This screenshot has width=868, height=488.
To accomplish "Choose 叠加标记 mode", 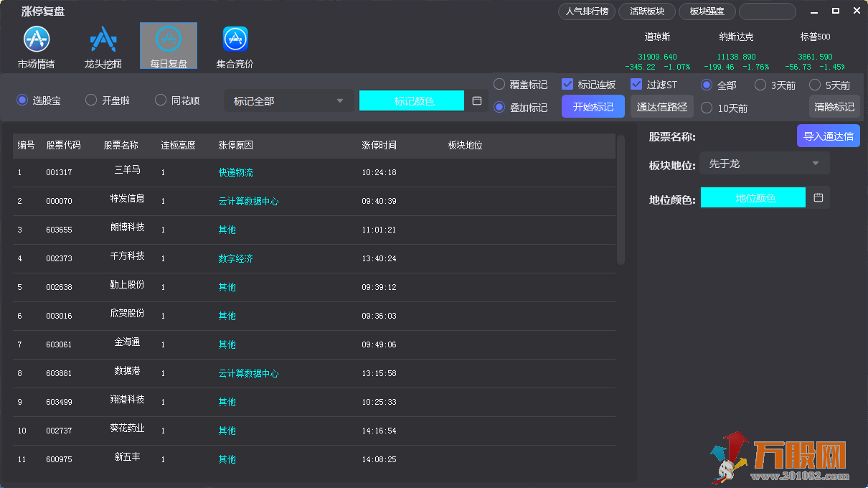I will pyautogui.click(x=521, y=108).
